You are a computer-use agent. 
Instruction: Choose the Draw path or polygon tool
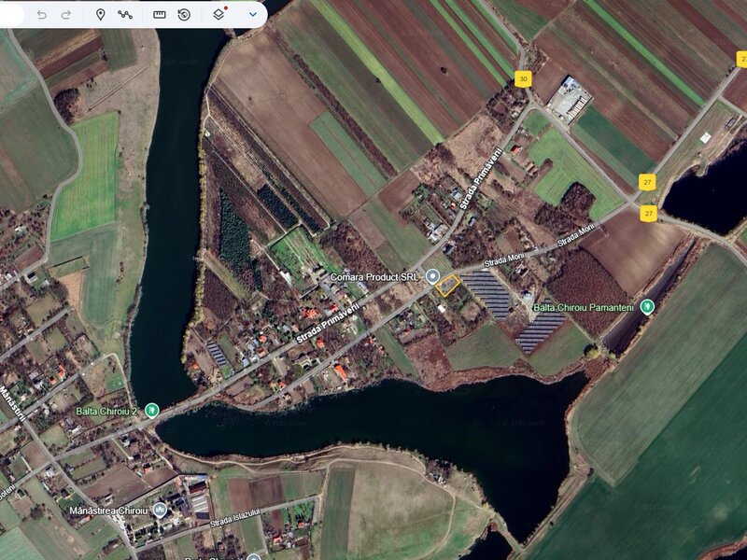pos(125,15)
